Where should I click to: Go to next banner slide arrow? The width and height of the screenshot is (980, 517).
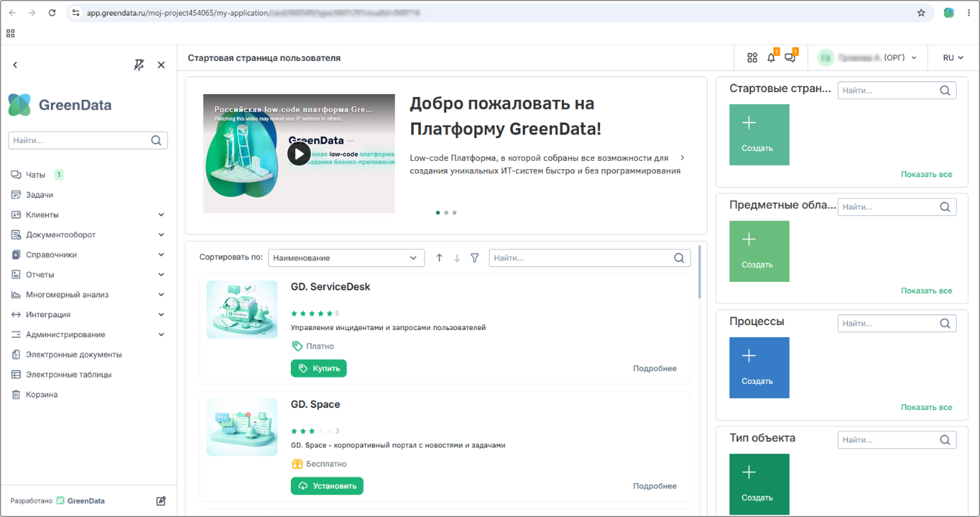pos(682,157)
